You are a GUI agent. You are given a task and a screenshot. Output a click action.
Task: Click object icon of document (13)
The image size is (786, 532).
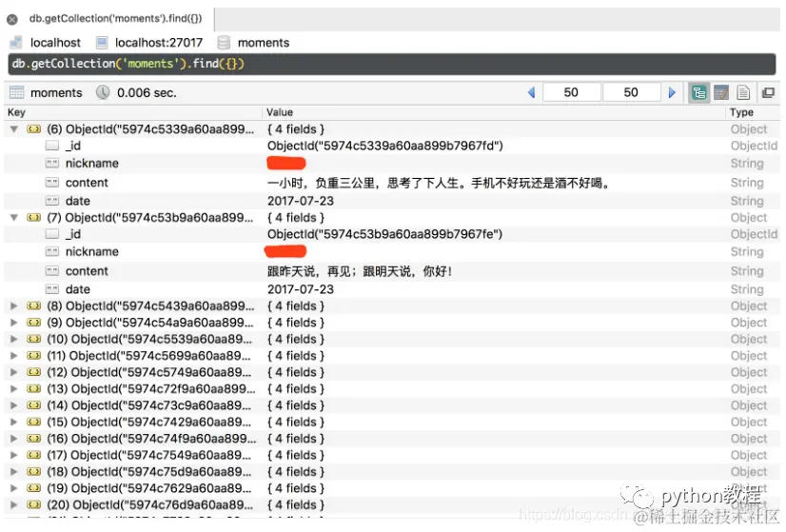pos(34,388)
